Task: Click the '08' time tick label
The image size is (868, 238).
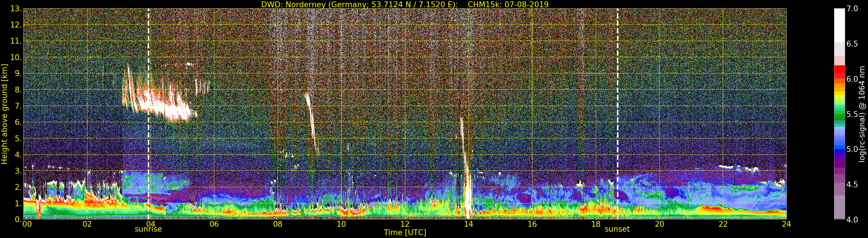Action: 278,224
